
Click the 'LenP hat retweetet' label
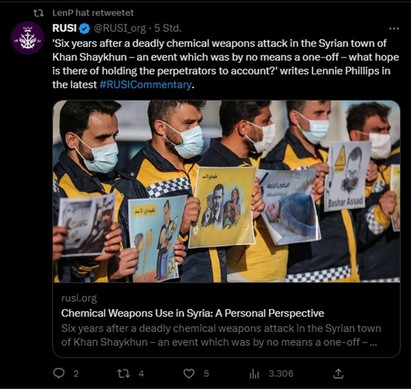(x=93, y=13)
